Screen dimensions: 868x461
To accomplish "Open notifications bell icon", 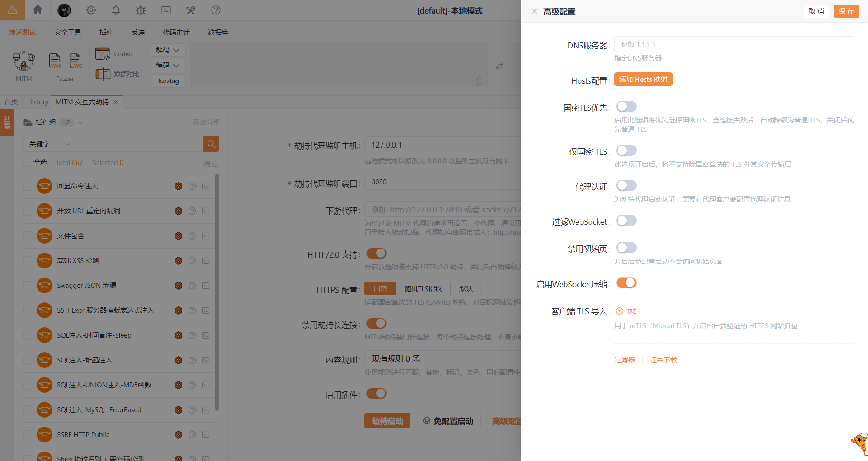I will tap(116, 10).
